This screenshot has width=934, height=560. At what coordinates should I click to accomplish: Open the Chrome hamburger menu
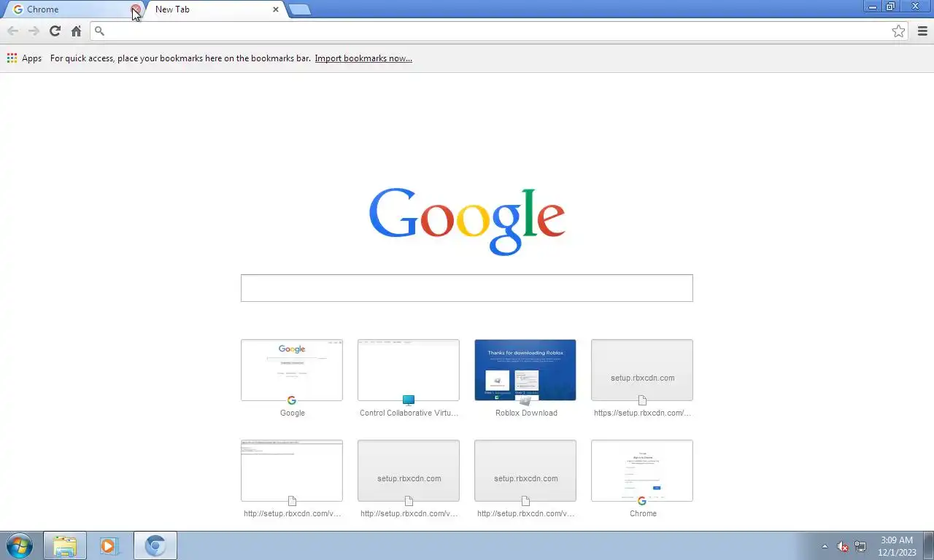tap(922, 31)
